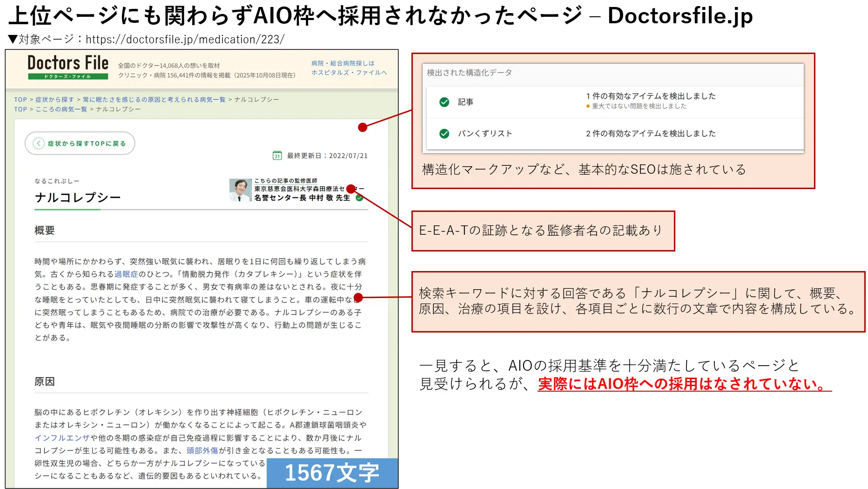Click the 症状から探すTOPに戻る button
Screen dimensions: 868x489
pos(79,143)
